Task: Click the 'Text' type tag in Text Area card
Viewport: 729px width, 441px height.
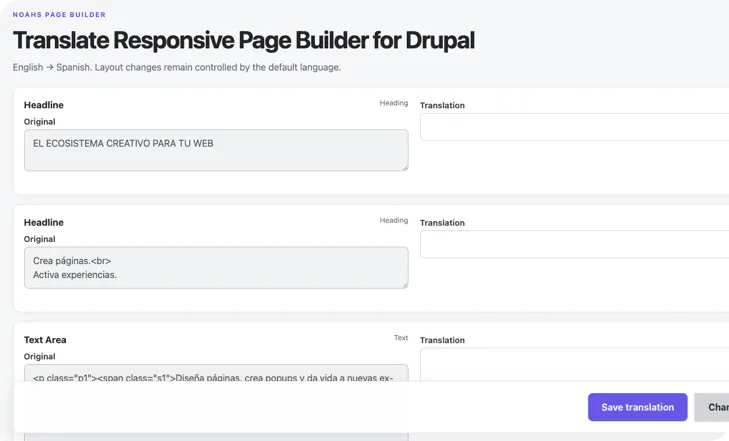Action: click(401, 338)
